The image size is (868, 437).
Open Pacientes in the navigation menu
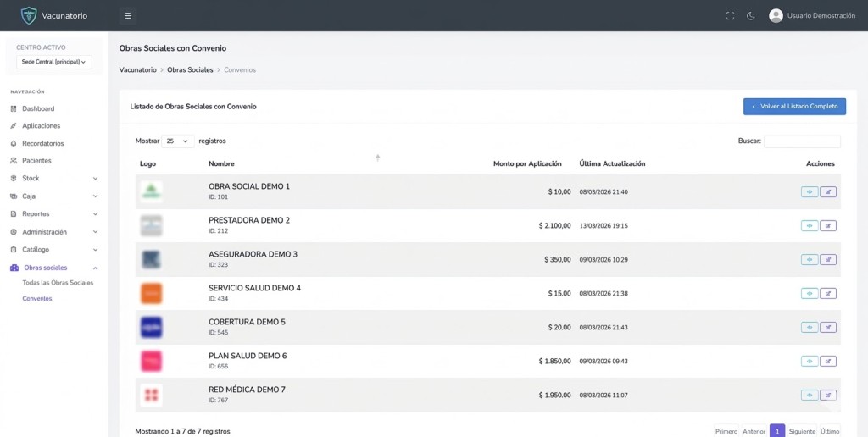point(36,161)
